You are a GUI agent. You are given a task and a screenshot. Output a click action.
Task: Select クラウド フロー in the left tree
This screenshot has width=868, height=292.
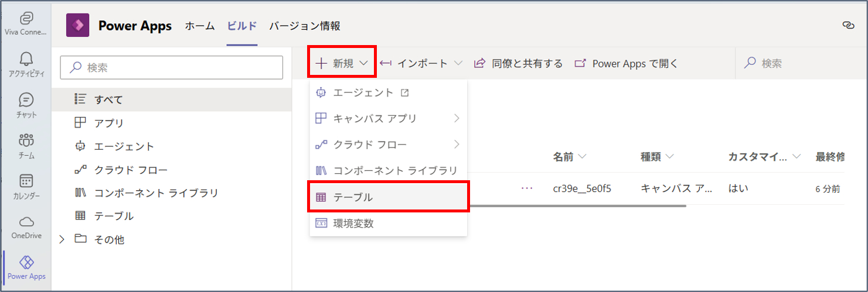tap(172, 170)
